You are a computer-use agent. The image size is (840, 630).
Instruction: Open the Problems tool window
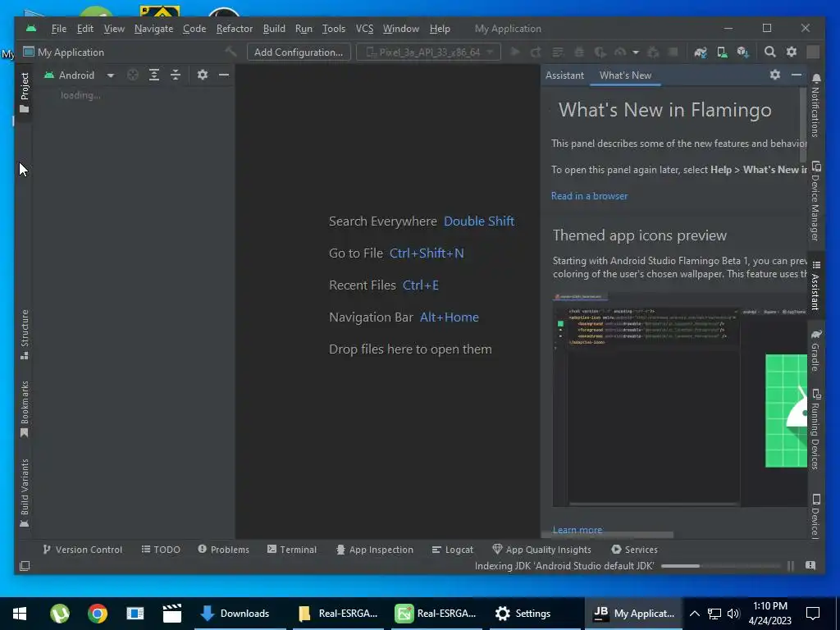point(223,550)
